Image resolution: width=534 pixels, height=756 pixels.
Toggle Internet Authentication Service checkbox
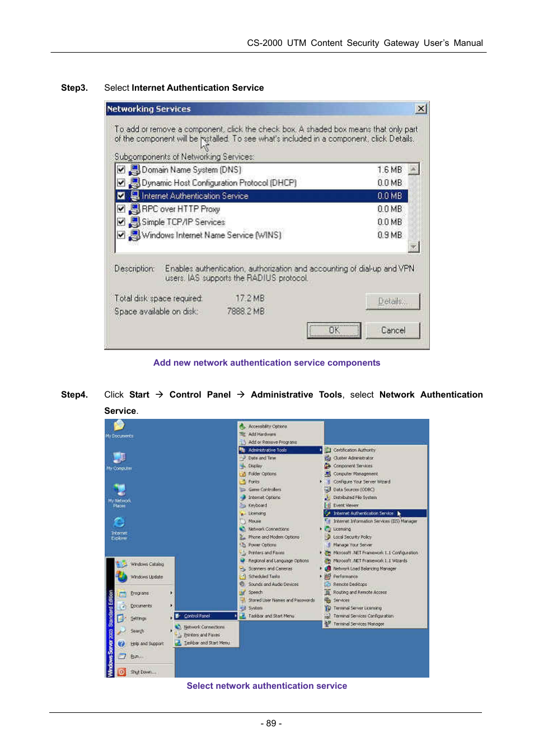[121, 196]
